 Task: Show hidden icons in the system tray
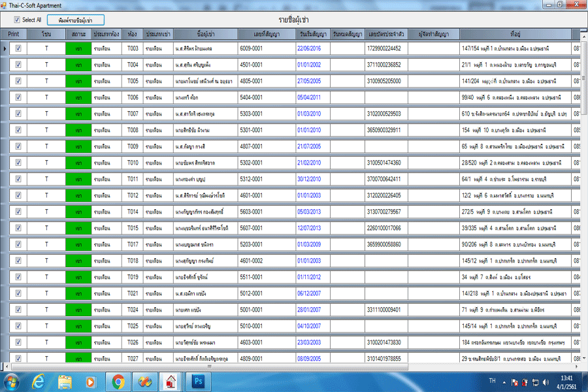504,382
